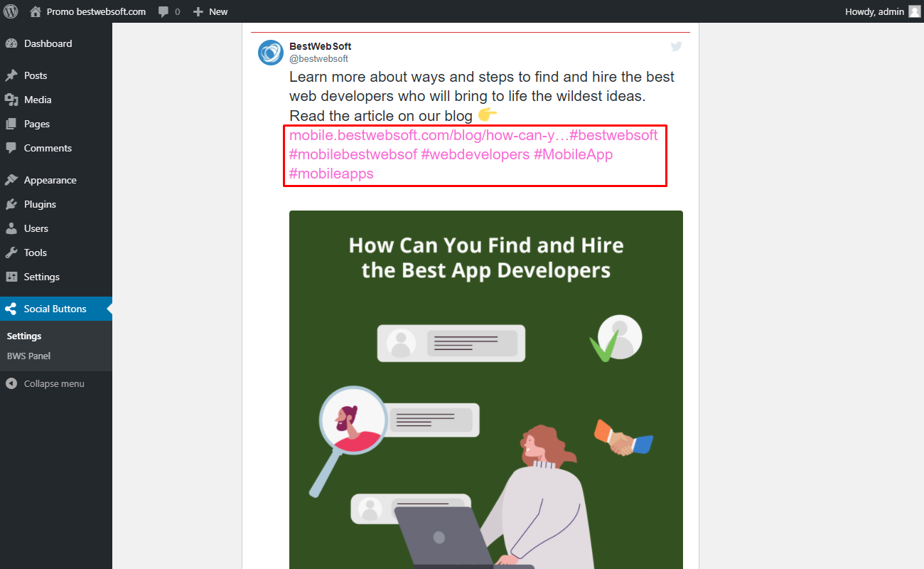Open the Tools menu item

(56, 252)
